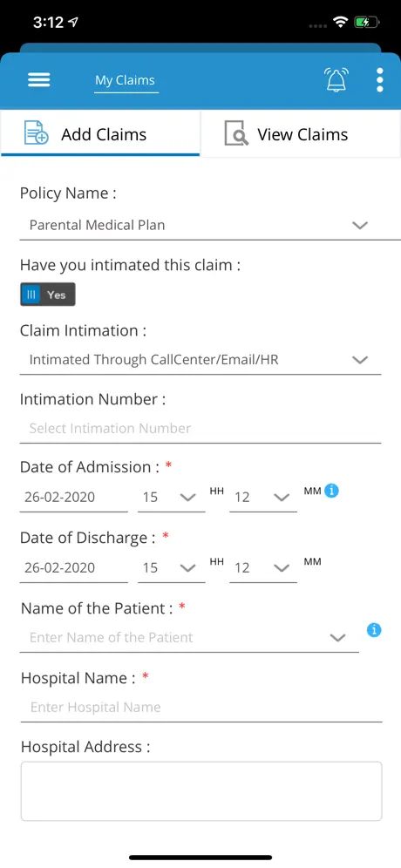
Task: Select the Add Claims tab
Action: pyautogui.click(x=100, y=134)
